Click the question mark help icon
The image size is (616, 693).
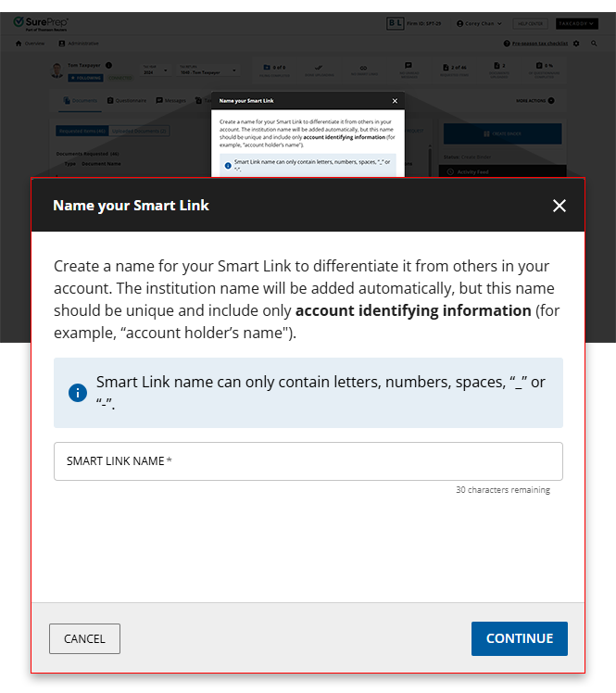[x=507, y=44]
